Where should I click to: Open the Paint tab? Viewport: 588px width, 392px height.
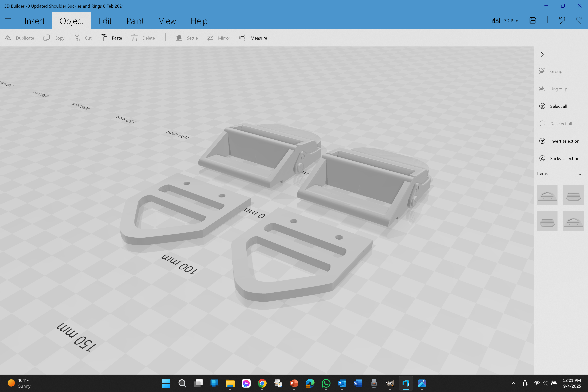135,21
